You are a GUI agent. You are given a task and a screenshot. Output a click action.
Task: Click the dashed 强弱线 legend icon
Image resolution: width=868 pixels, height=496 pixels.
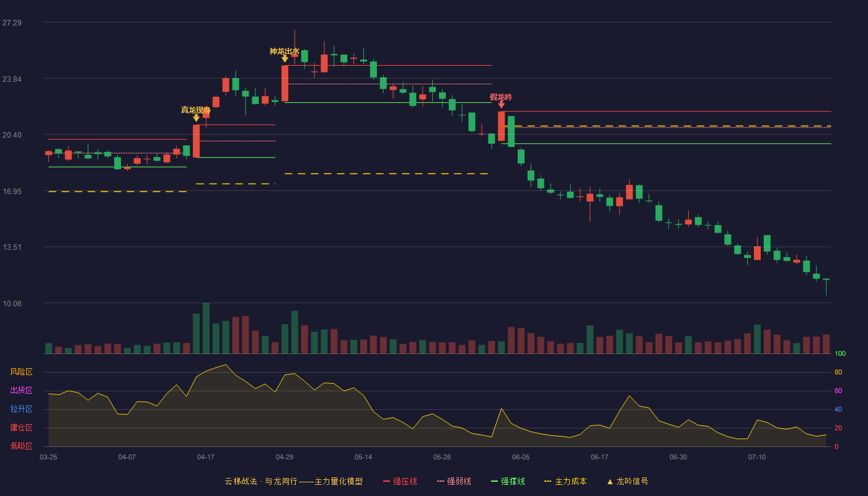point(440,482)
